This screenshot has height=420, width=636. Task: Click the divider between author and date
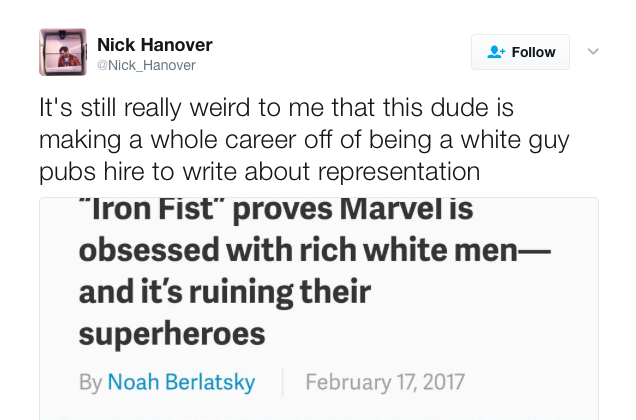(x=282, y=382)
